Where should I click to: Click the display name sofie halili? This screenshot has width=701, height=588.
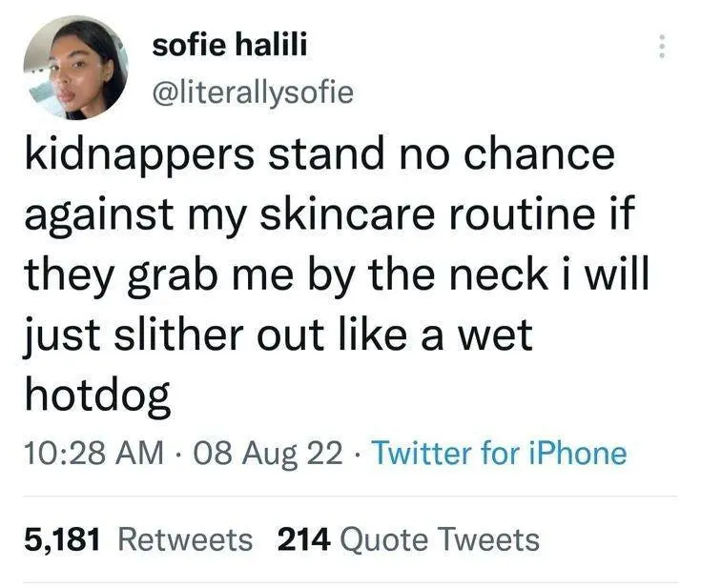tap(230, 45)
